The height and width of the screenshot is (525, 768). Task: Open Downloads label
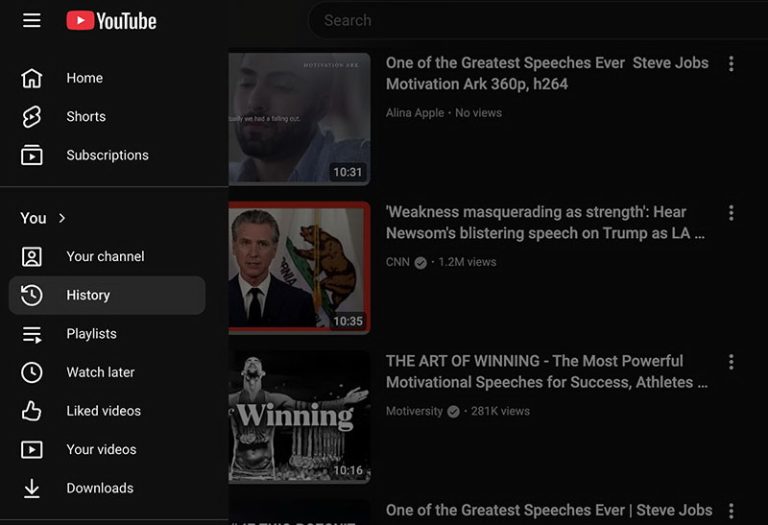100,488
